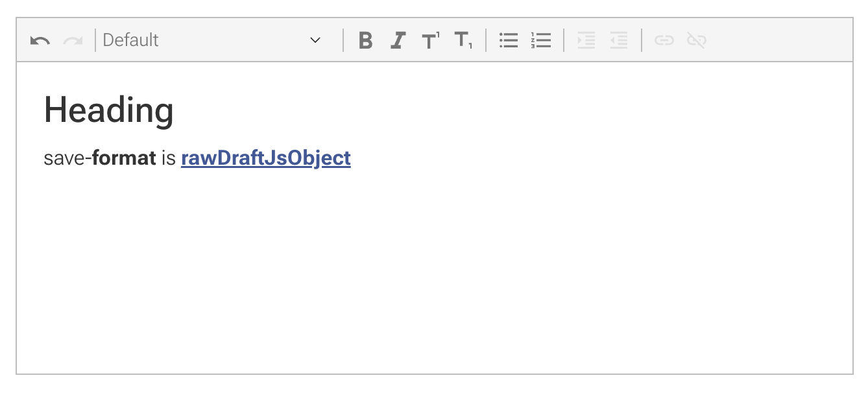Toggle the ordered list style

(541, 40)
